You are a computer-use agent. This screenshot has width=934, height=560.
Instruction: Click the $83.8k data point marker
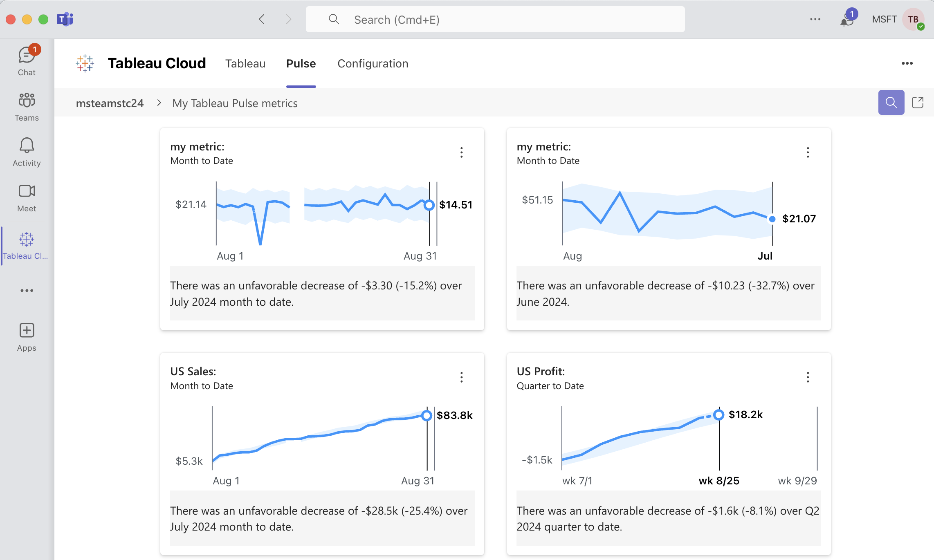[x=427, y=416]
